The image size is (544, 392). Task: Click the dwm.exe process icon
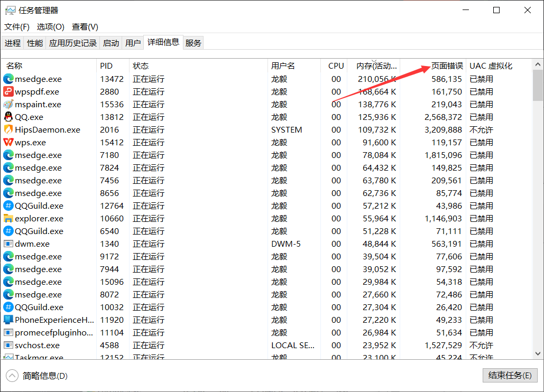point(8,244)
